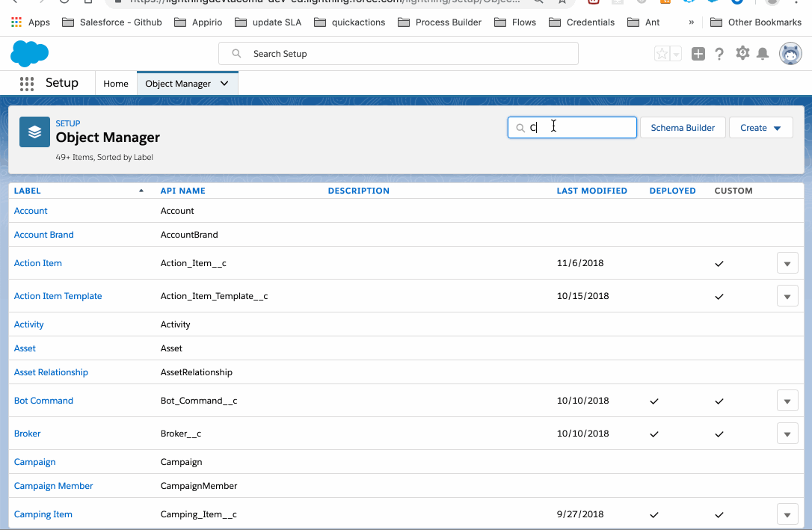Image resolution: width=812 pixels, height=530 pixels.
Task: Open the Setup gear icon
Action: tap(742, 53)
